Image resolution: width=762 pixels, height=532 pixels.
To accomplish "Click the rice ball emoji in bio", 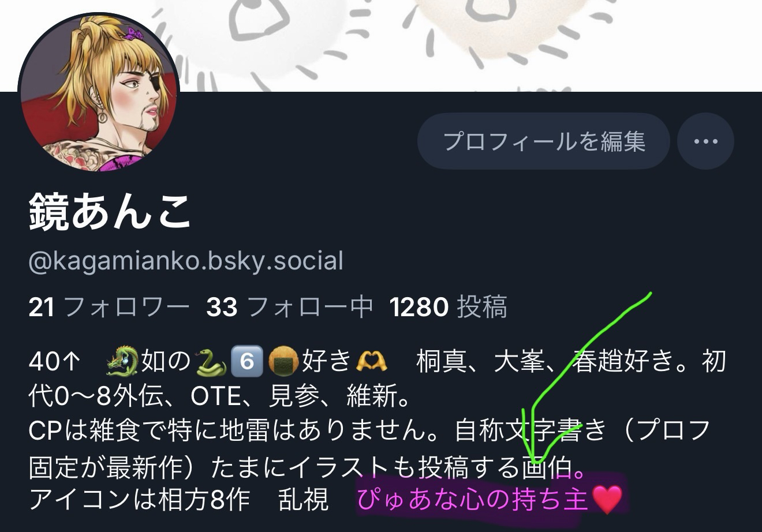I will pyautogui.click(x=283, y=362).
